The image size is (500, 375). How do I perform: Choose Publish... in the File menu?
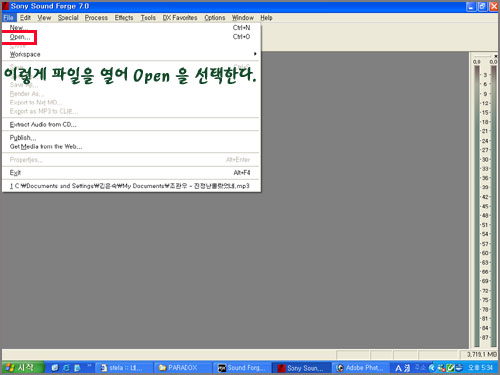(131, 138)
